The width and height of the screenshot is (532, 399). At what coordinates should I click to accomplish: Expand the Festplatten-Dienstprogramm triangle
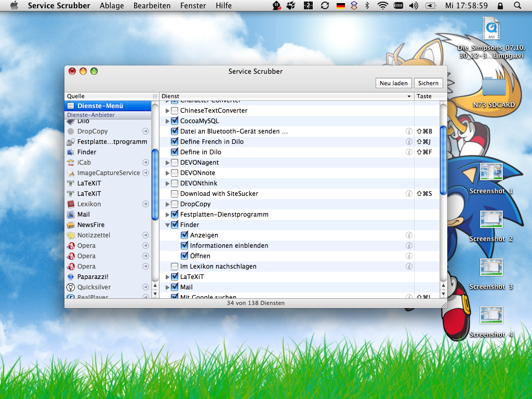pos(167,215)
